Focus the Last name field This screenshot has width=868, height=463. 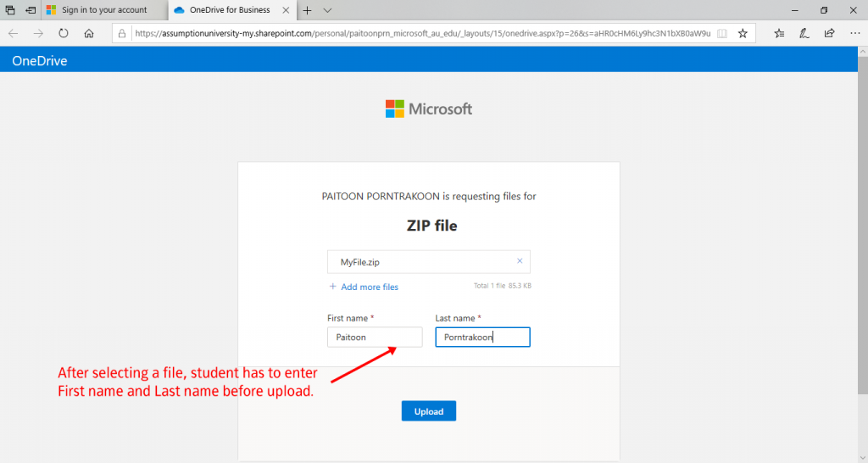[482, 337]
